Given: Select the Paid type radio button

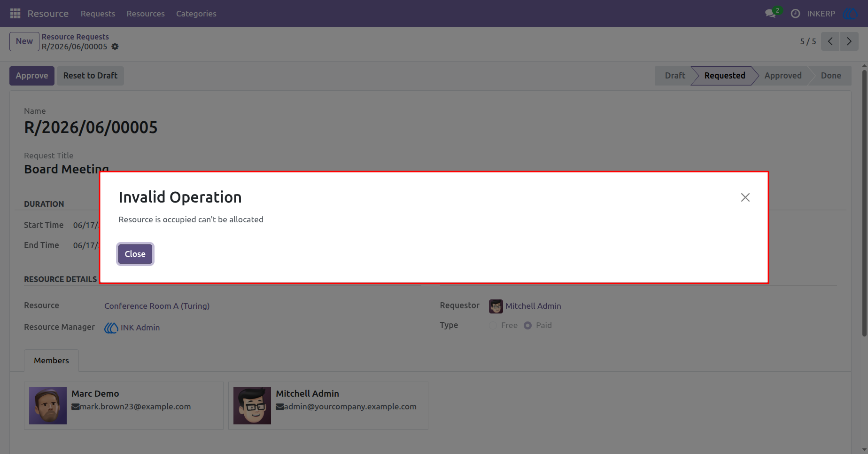Looking at the screenshot, I should (x=528, y=325).
